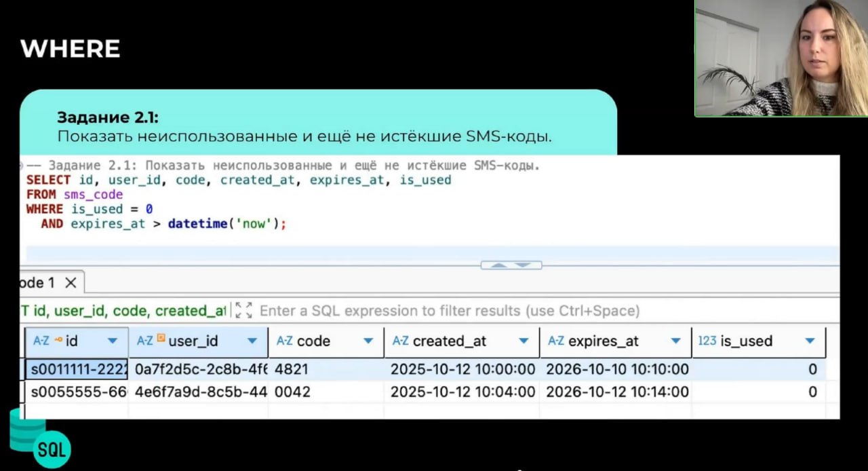Click the presenter webcam thumbnail
Viewport: 868px width, 471px height.
pyautogui.click(x=781, y=58)
